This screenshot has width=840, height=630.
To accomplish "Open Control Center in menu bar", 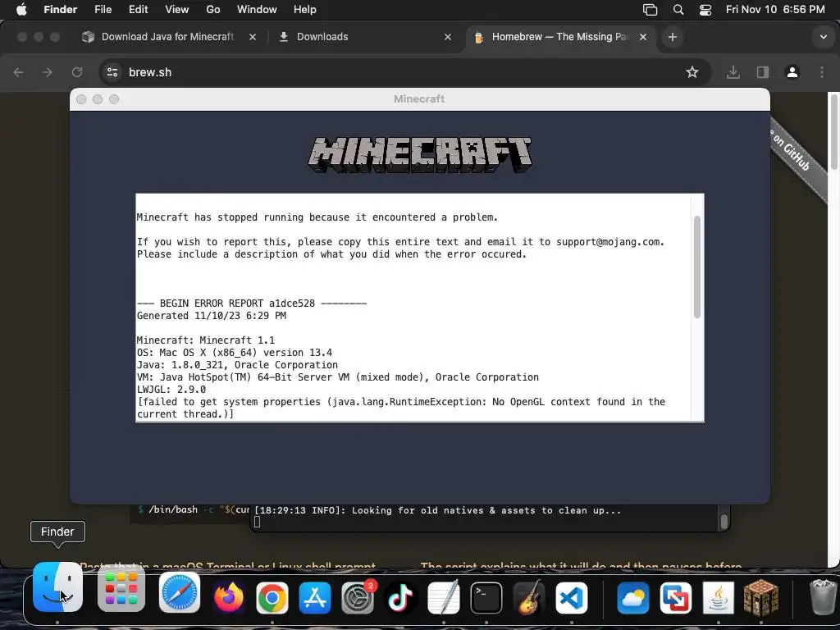I will point(705,10).
